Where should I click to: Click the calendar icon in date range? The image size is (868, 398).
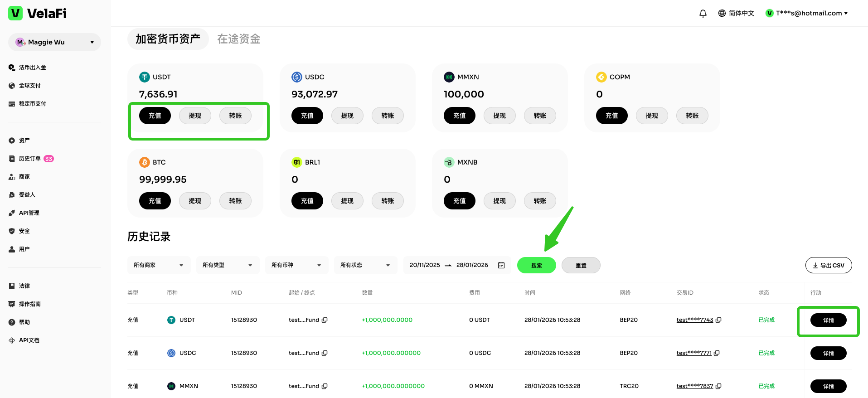tap(501, 265)
